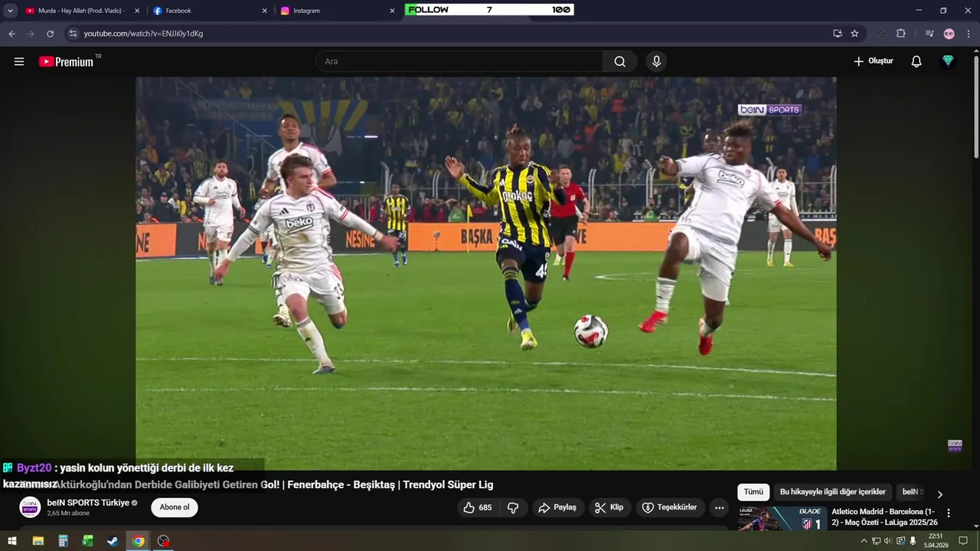The height and width of the screenshot is (551, 980).
Task: Open Chrome extensions puzzle icon
Action: click(x=901, y=34)
